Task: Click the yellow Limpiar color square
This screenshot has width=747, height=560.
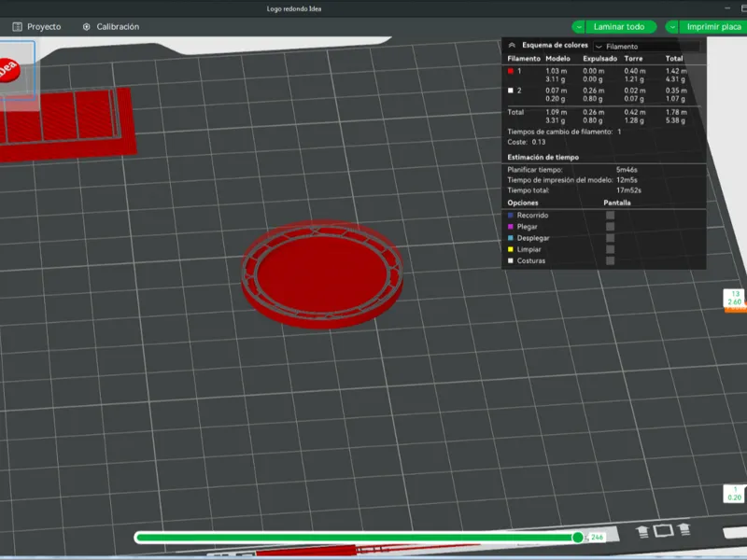Action: [511, 249]
